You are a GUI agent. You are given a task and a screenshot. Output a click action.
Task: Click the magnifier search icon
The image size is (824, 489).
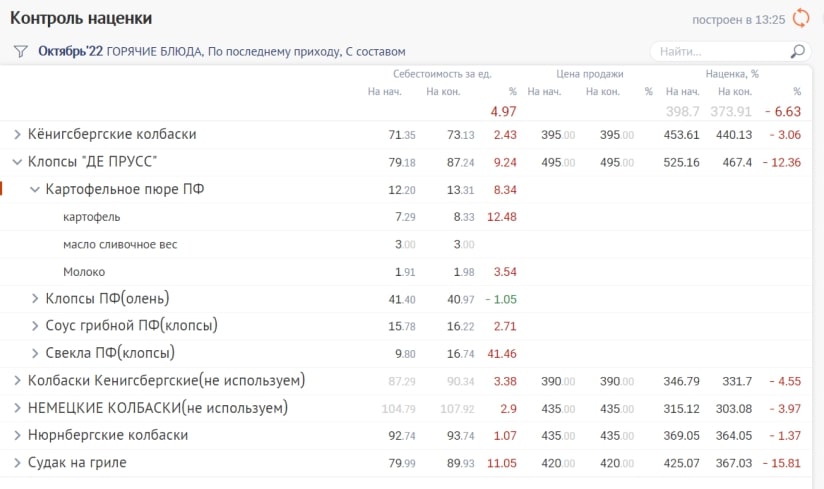pyautogui.click(x=797, y=51)
